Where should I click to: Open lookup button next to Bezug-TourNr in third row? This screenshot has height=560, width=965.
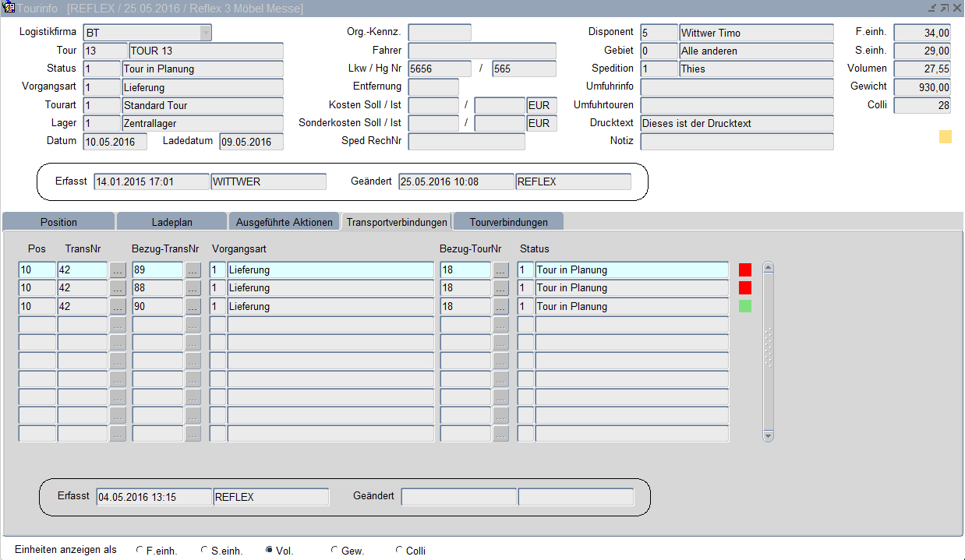pyautogui.click(x=500, y=307)
